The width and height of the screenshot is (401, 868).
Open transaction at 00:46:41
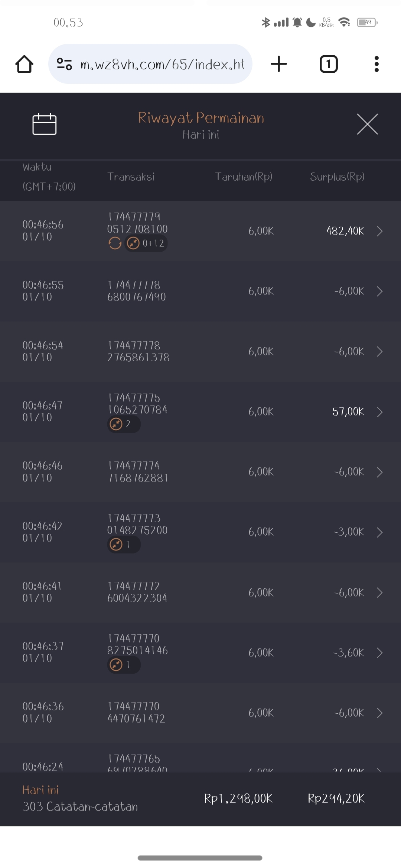200,592
